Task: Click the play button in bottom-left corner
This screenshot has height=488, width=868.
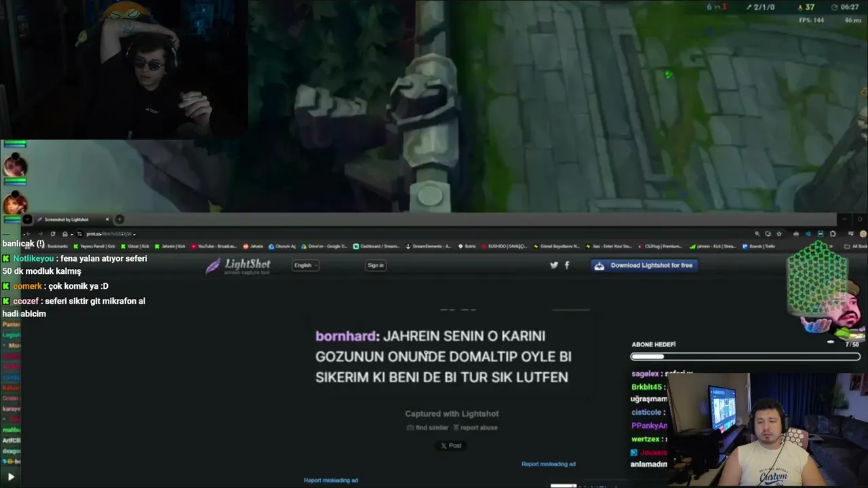Action: click(11, 477)
